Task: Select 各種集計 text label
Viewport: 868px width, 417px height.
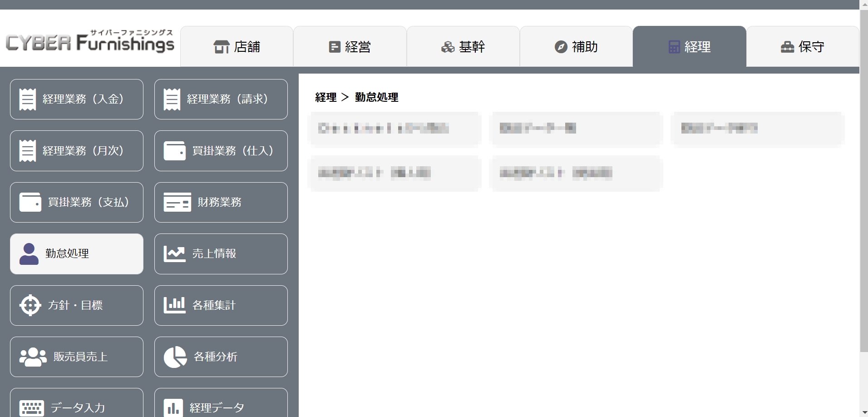Action: tap(214, 305)
